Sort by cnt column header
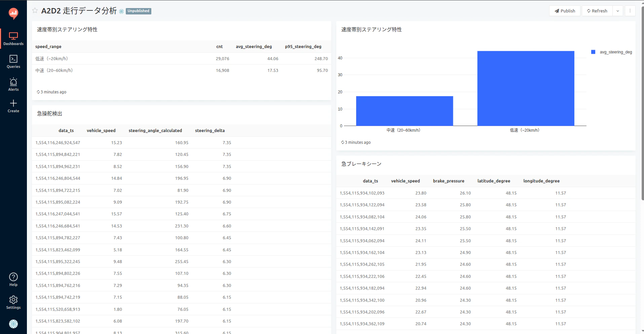 219,47
